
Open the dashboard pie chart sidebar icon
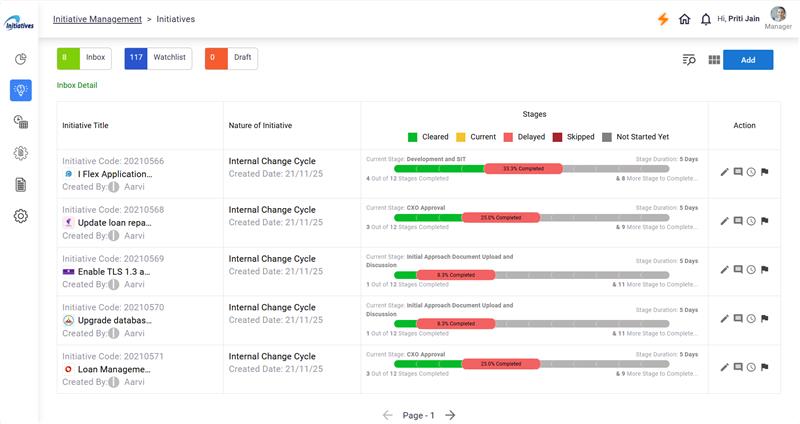click(20, 59)
